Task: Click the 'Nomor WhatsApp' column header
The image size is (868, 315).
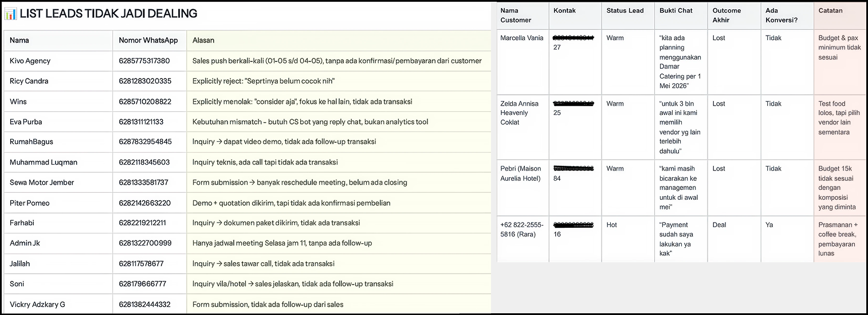Action: (149, 40)
